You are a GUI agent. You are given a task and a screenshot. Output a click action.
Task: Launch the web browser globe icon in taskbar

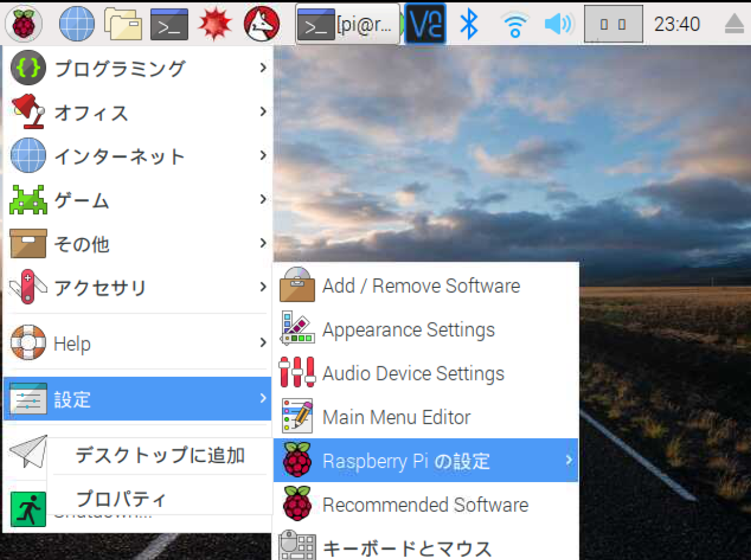(77, 24)
